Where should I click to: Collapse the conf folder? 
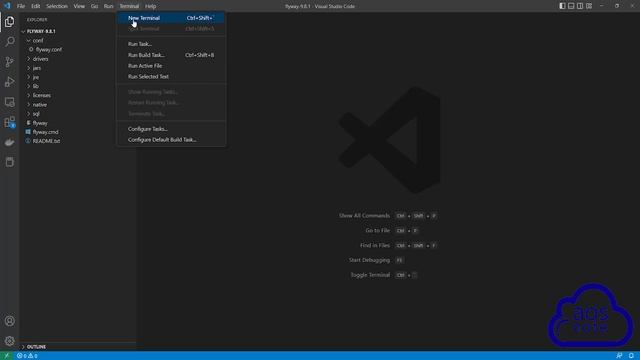point(38,40)
